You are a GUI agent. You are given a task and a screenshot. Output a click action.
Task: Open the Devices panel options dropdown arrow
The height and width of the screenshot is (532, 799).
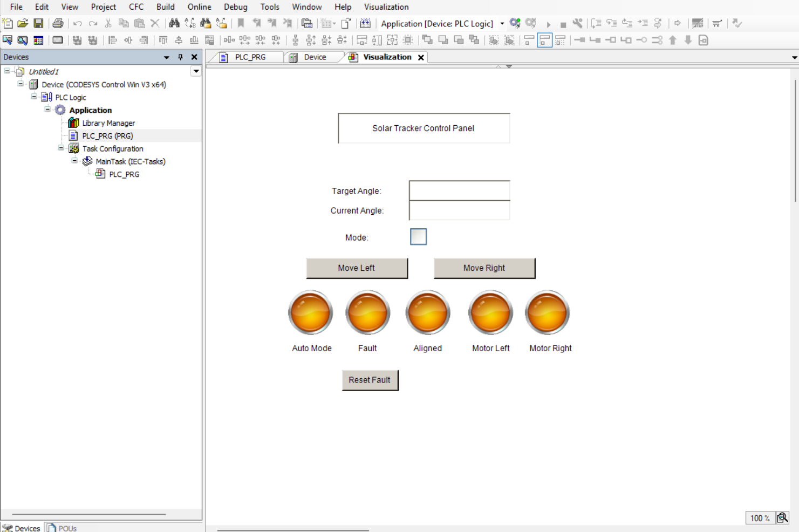(x=166, y=57)
